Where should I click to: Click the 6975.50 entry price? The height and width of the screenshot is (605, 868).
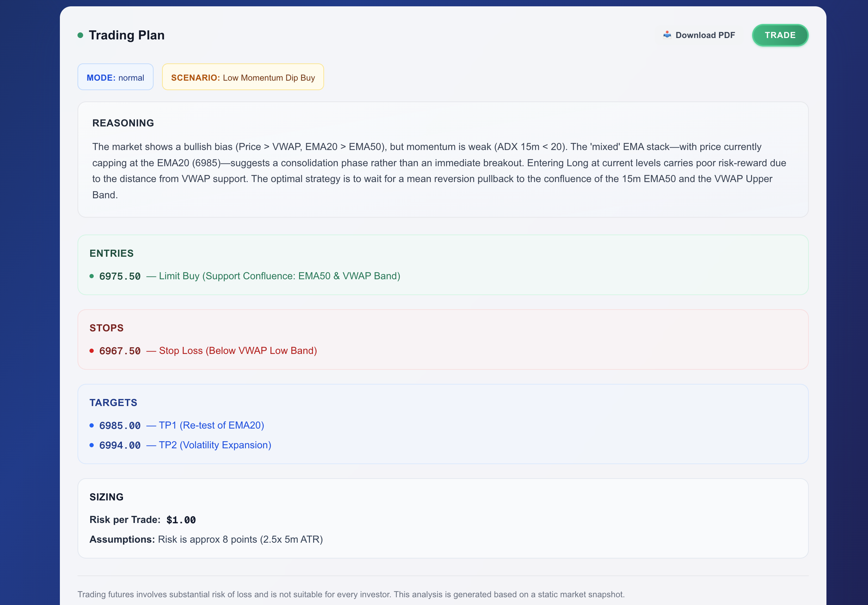[x=120, y=276]
